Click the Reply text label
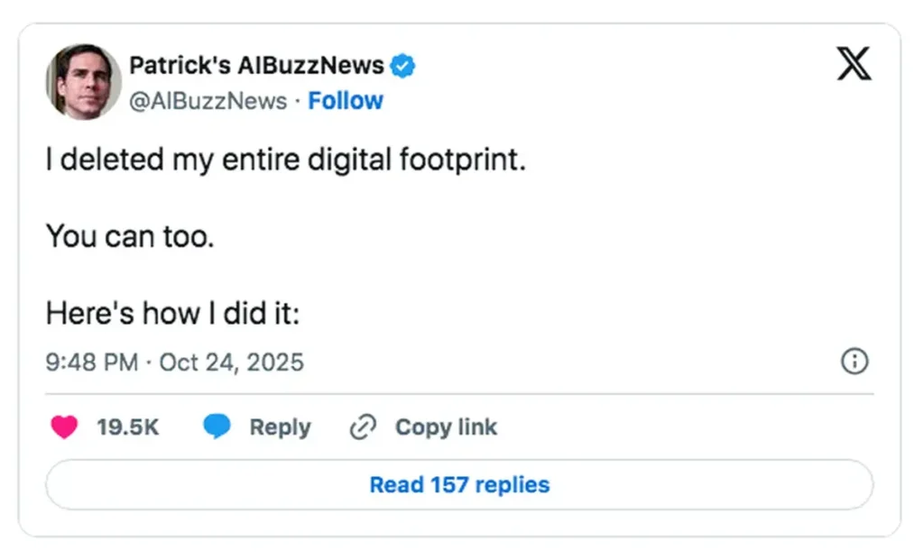 point(280,427)
